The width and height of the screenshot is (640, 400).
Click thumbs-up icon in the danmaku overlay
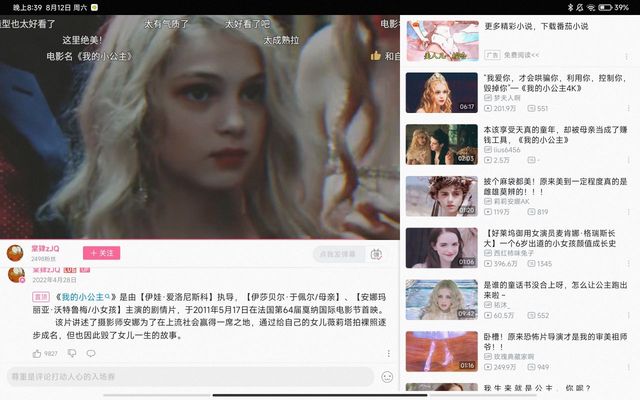pyautogui.click(x=376, y=56)
